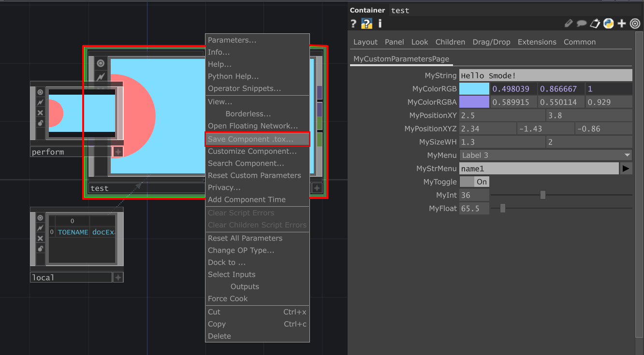Open the Common parameter tab
Viewport: 644px width, 355px height.
click(x=580, y=42)
